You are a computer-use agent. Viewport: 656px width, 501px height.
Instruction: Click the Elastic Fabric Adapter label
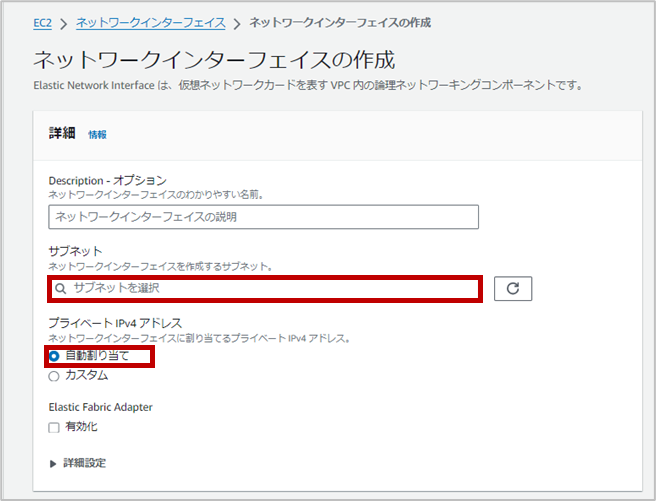[x=100, y=407]
